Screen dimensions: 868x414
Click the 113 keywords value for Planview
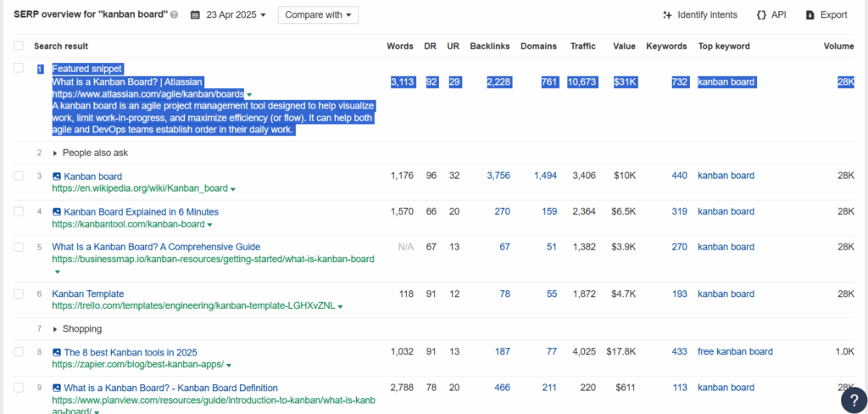click(680, 388)
